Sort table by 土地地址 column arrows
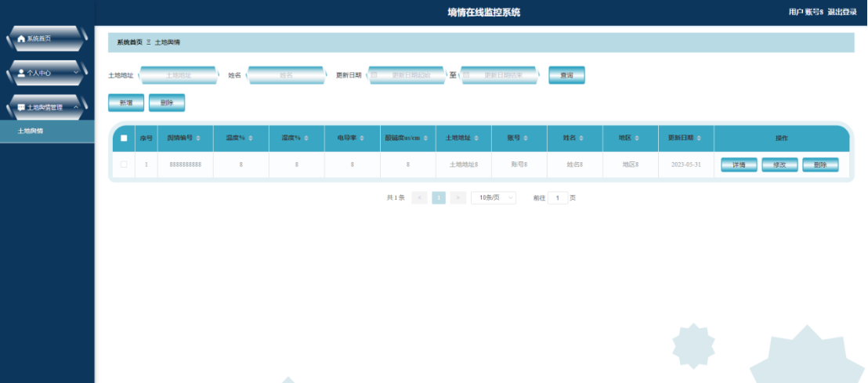The height and width of the screenshot is (383, 868). (476, 138)
